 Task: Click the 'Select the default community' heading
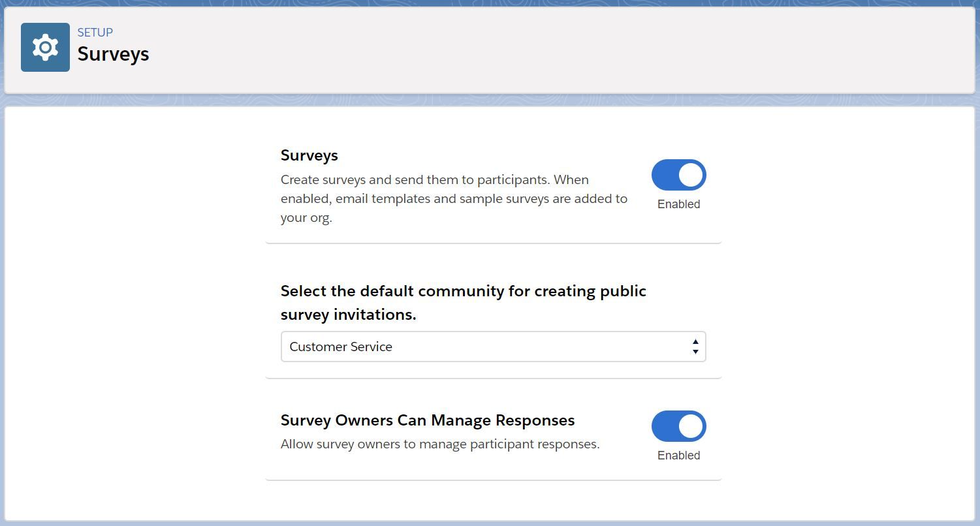point(464,302)
